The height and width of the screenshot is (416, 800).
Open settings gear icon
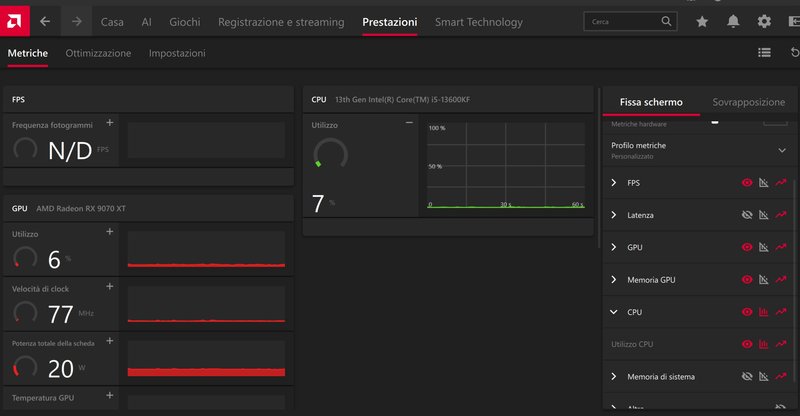point(764,21)
